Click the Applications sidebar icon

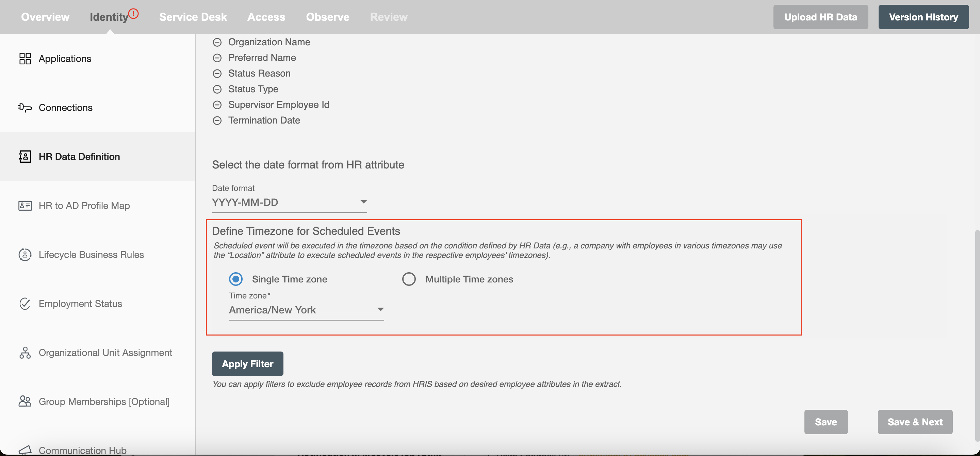pyautogui.click(x=25, y=59)
